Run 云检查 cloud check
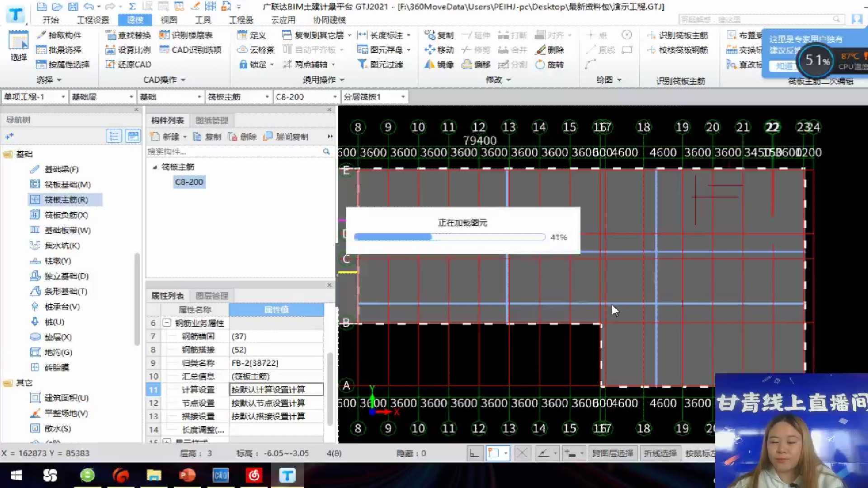 tap(256, 50)
